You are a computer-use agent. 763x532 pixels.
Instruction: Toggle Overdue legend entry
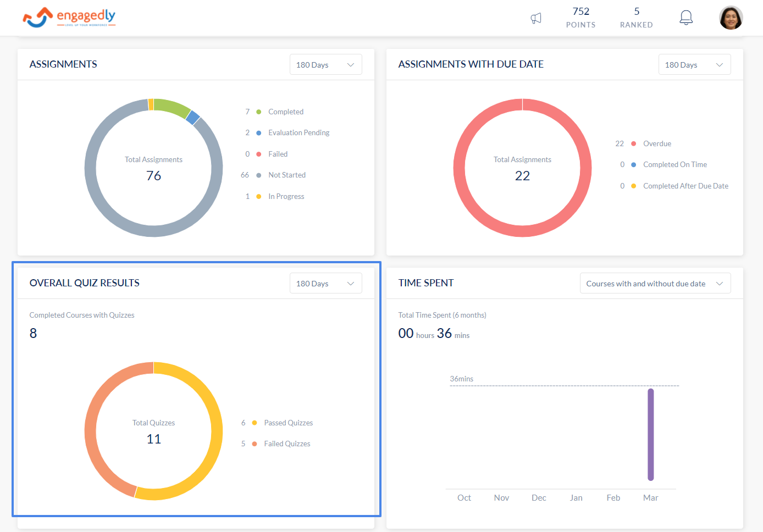[x=651, y=143]
